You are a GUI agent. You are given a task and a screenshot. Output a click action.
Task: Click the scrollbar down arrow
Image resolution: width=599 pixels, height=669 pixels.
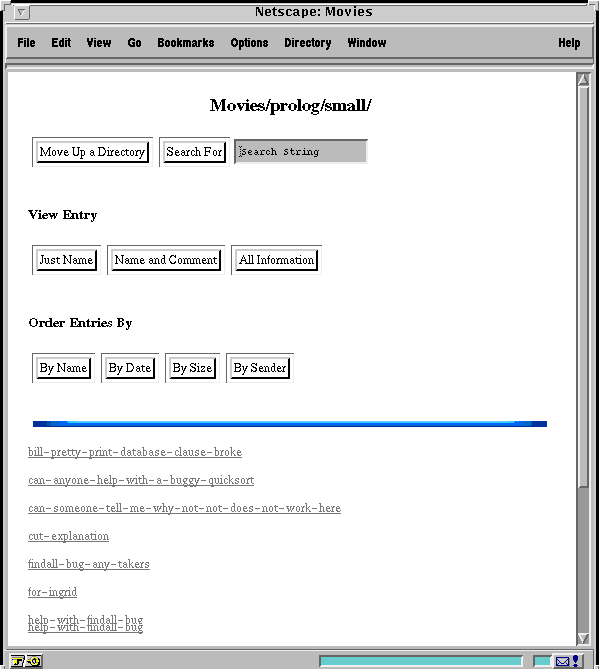[583, 638]
